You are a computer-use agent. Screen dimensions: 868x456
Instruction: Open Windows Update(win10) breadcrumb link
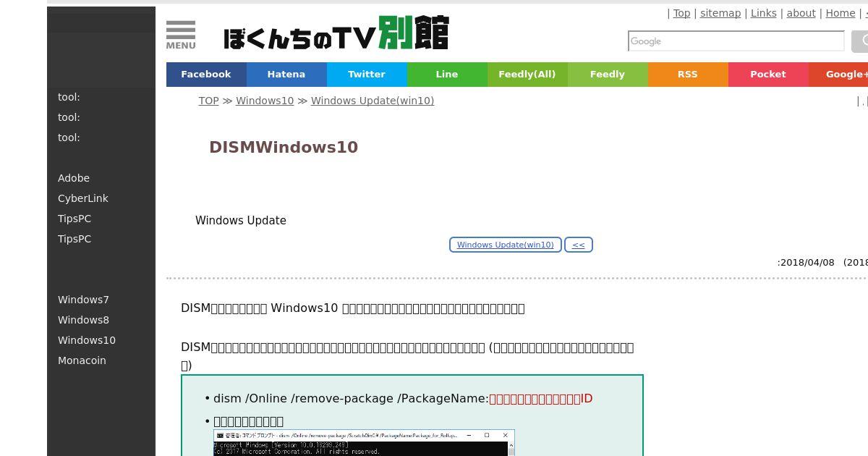click(373, 101)
